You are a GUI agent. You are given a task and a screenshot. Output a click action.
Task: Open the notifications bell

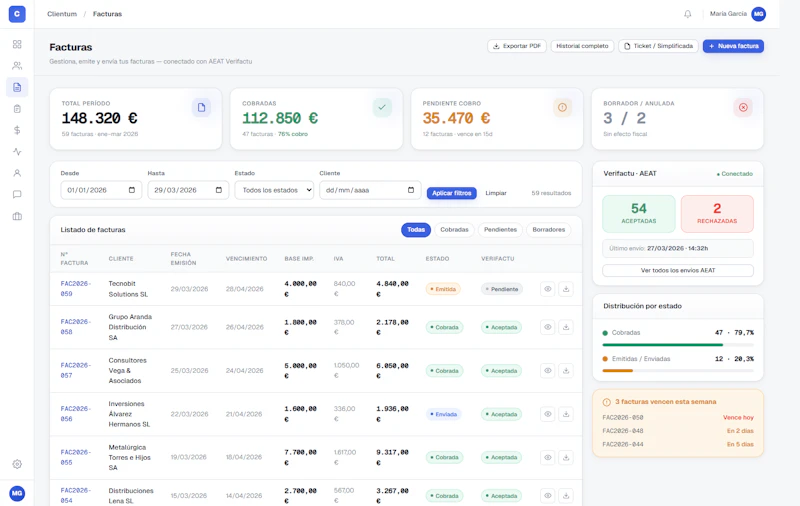click(x=688, y=14)
